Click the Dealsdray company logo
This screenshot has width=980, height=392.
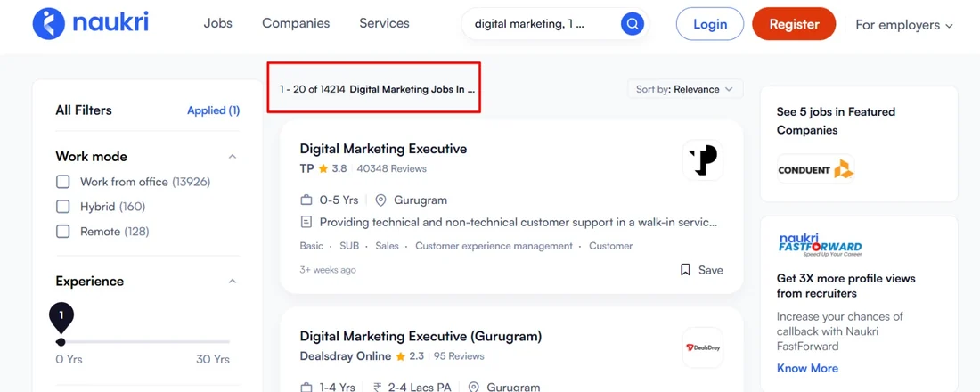click(703, 347)
